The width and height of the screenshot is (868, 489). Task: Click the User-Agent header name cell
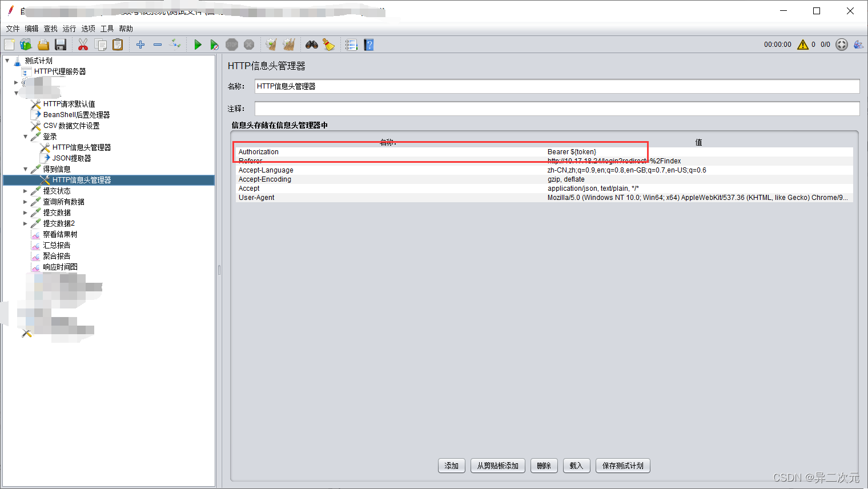click(x=390, y=198)
